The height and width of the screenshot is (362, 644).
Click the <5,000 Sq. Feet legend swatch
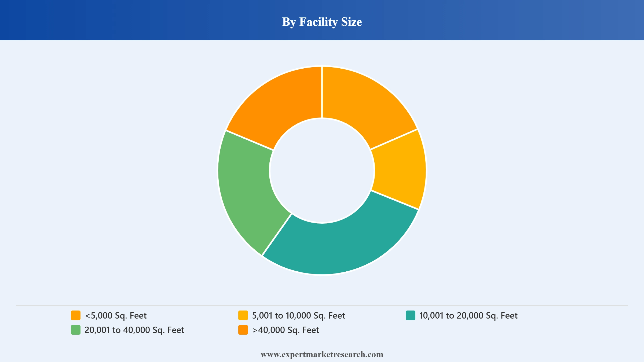76,315
